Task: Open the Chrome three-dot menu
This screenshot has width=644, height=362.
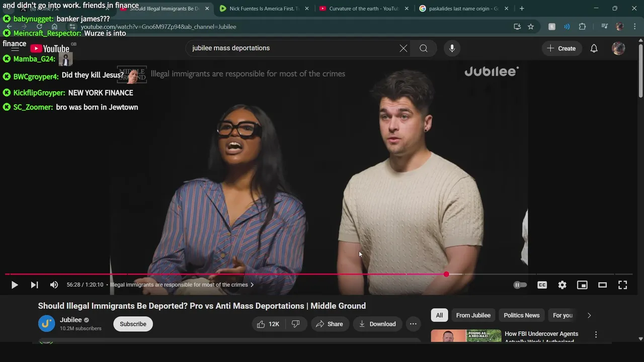Action: click(x=634, y=27)
